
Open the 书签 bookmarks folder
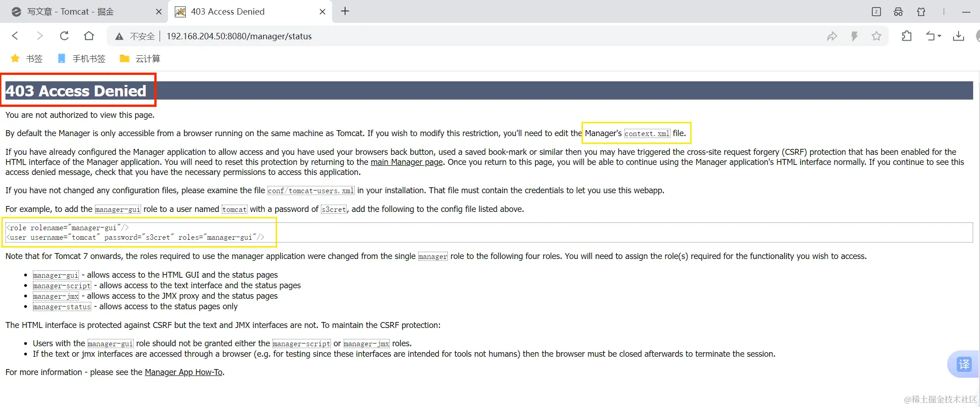click(x=26, y=58)
